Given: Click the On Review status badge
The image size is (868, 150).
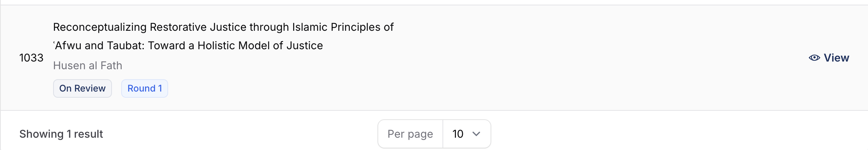Looking at the screenshot, I should (82, 88).
